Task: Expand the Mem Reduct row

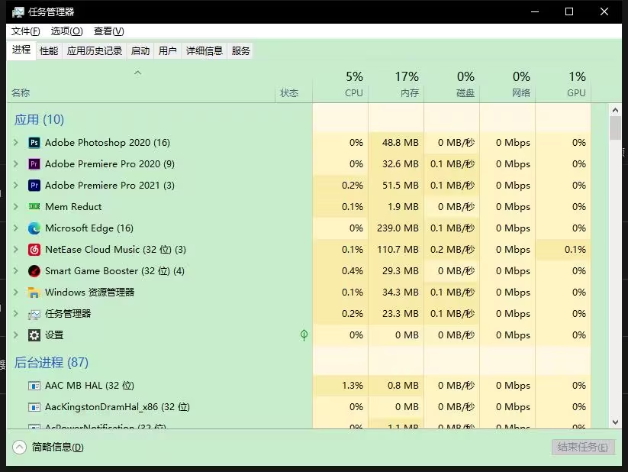Action: coord(16,207)
